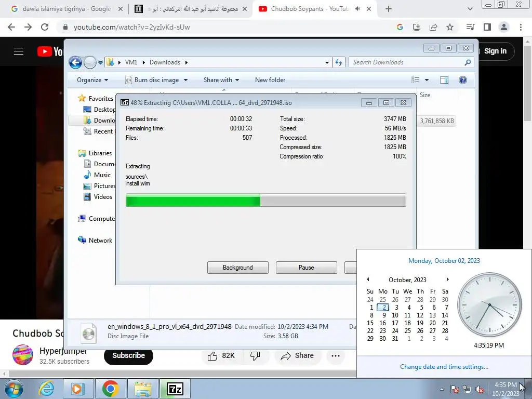Toggle the Explorer preview pane icon
The width and height of the screenshot is (532, 399).
click(x=444, y=80)
